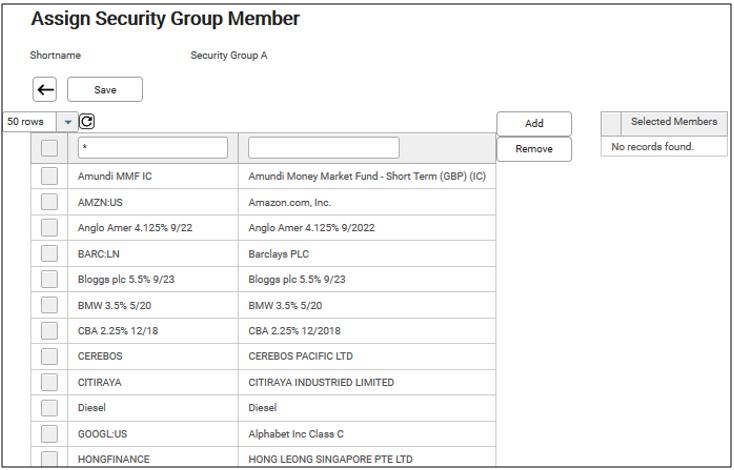Tick the BARC:LN checkbox
This screenshot has width=734, height=470.
click(50, 254)
